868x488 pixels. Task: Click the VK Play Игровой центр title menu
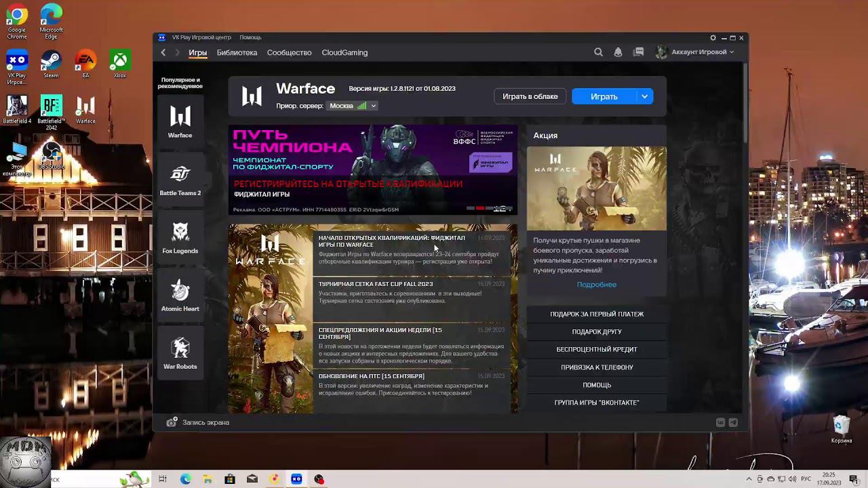(201, 37)
